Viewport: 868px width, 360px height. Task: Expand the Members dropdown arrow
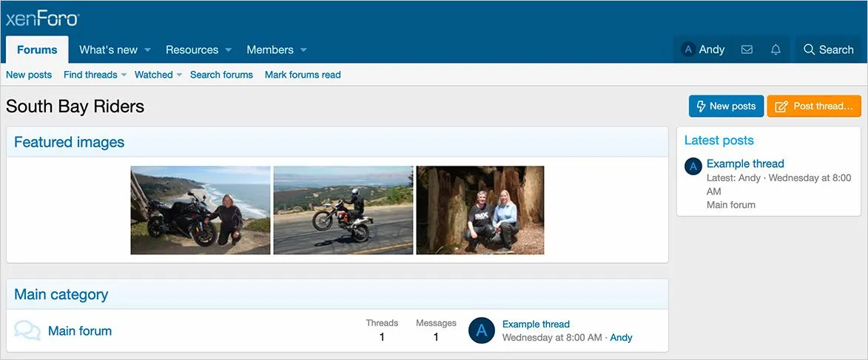click(x=303, y=50)
